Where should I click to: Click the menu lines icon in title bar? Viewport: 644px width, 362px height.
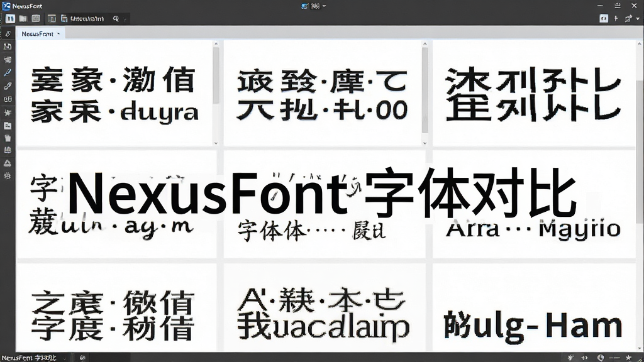point(618,6)
